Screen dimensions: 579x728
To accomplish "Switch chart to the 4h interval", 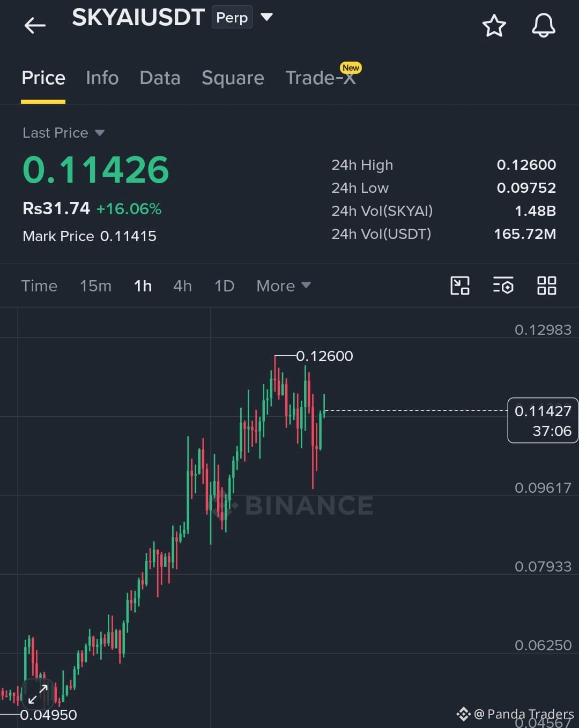I will tap(182, 286).
